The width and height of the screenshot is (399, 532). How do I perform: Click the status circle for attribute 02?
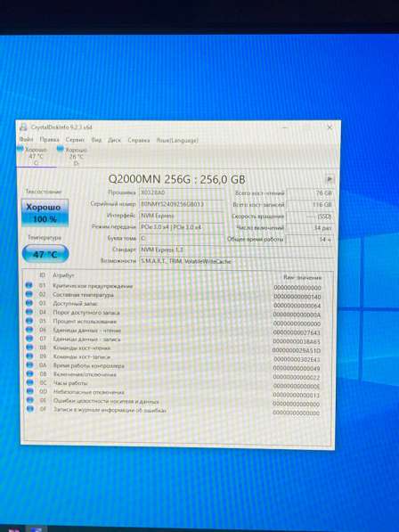(29, 294)
